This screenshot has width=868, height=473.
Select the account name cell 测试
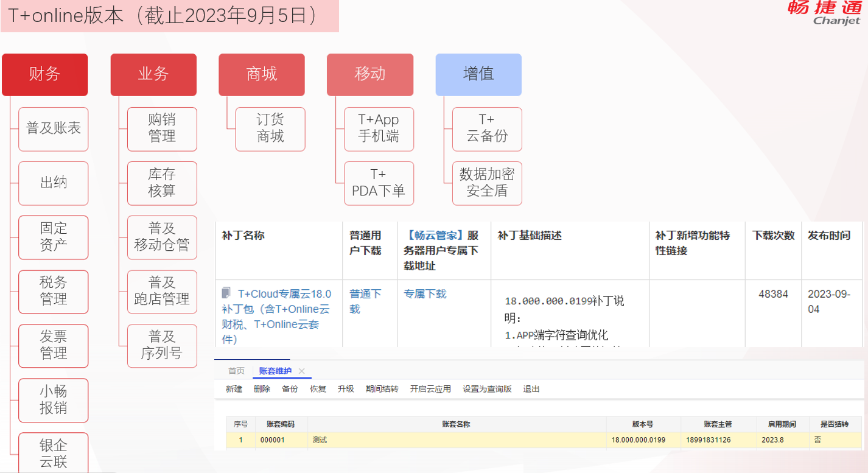(x=457, y=440)
